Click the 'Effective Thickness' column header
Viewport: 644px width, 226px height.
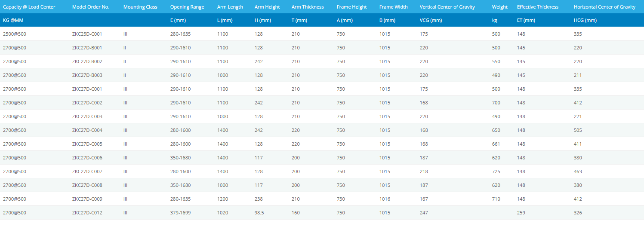click(538, 7)
